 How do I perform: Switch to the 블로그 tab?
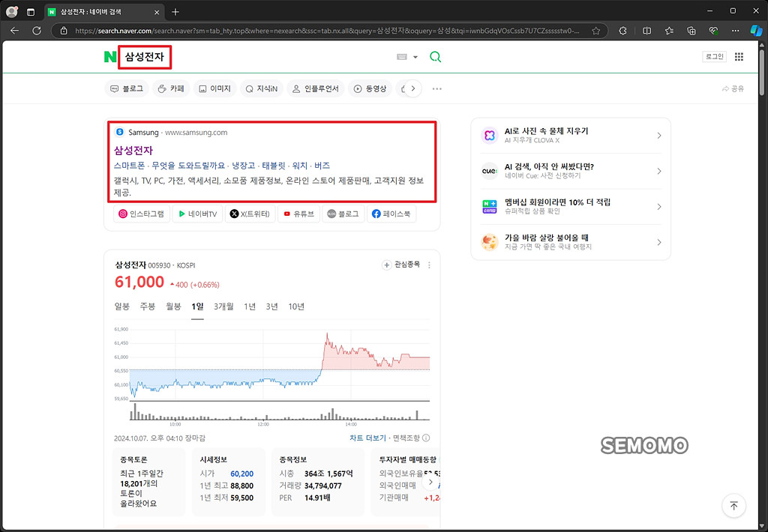[127, 88]
